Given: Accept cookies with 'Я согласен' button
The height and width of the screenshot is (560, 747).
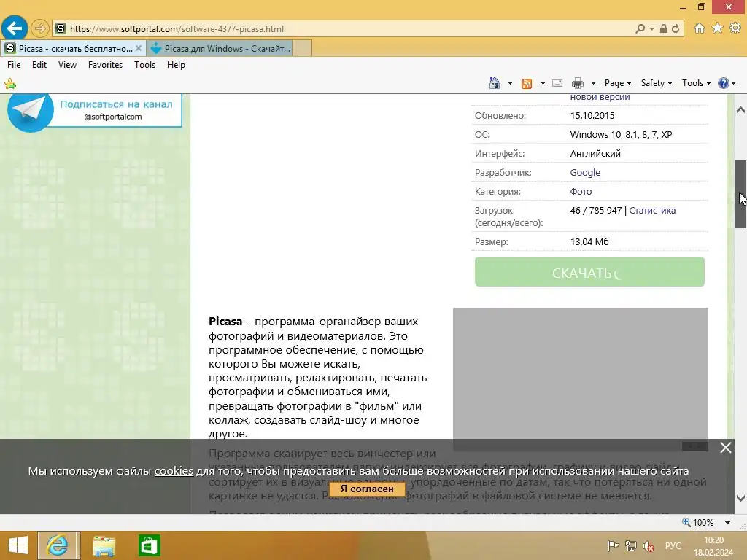Looking at the screenshot, I should point(367,489).
